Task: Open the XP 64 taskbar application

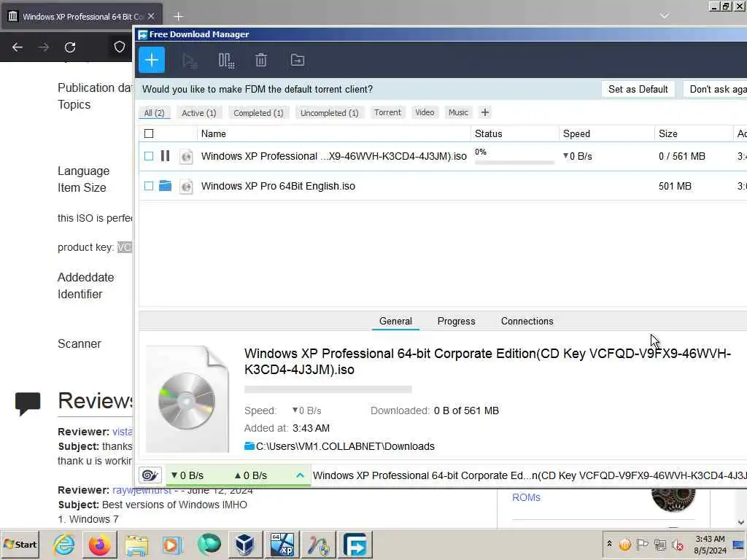Action: (x=282, y=544)
